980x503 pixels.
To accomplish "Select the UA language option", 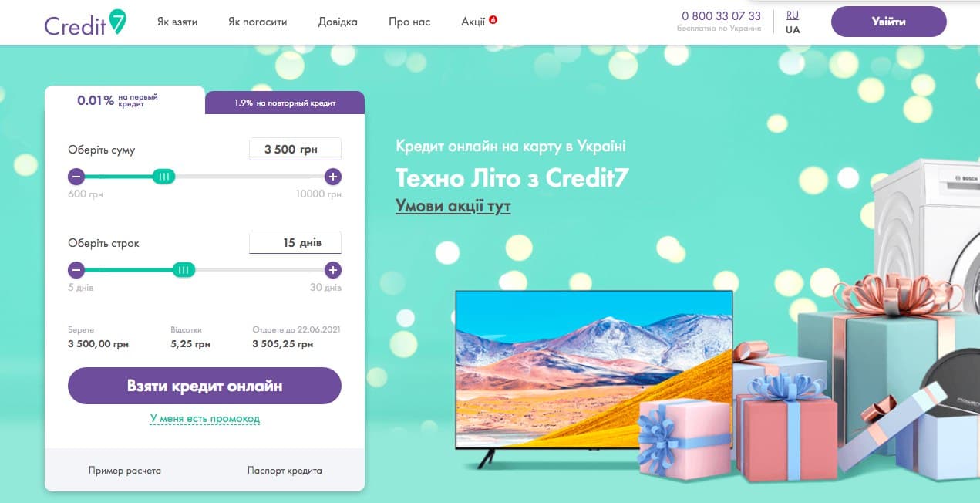I will (793, 30).
